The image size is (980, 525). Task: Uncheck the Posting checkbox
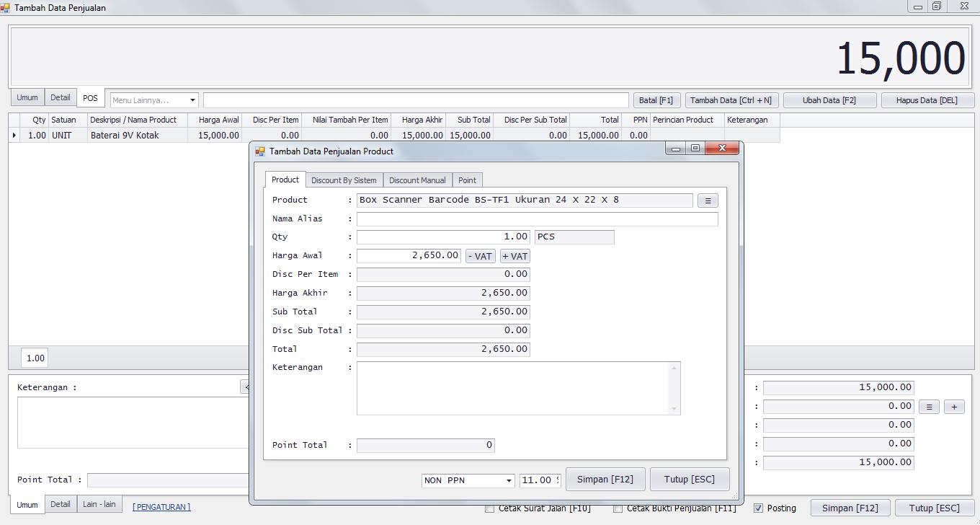coord(758,508)
